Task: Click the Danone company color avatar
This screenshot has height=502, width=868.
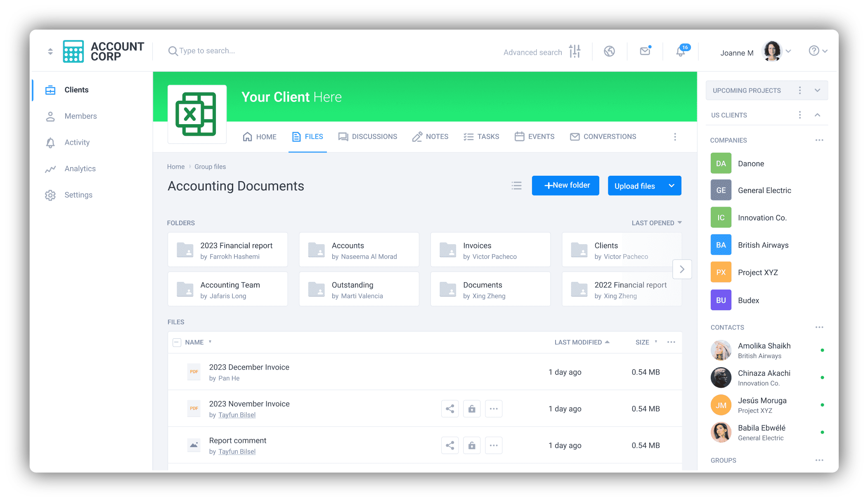Action: (721, 163)
